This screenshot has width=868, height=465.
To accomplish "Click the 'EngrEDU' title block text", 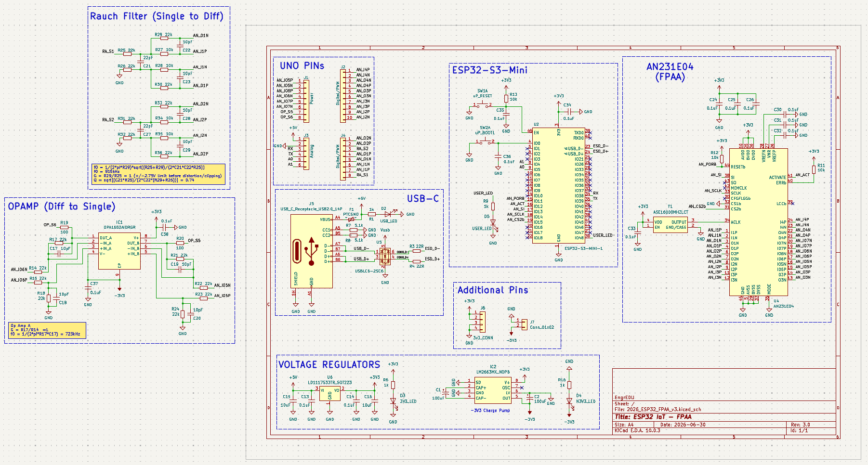I will tap(624, 398).
